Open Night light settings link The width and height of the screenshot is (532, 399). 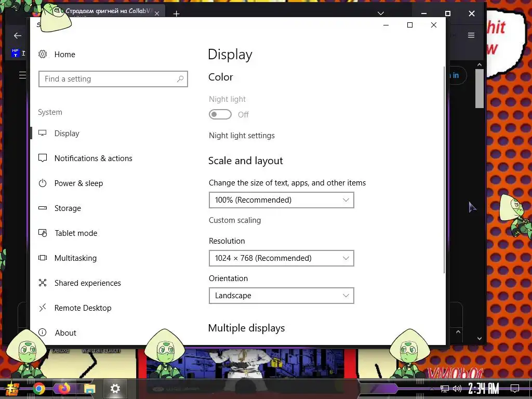coord(242,136)
